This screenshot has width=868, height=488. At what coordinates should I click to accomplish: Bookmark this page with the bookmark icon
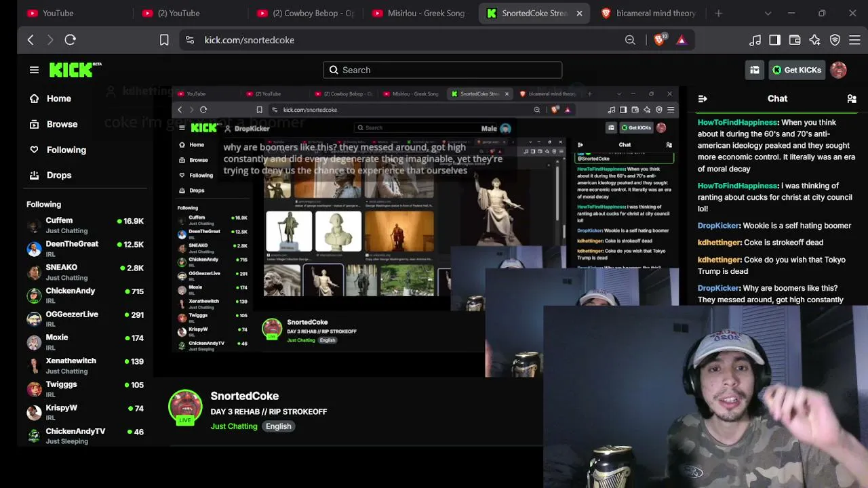[164, 40]
